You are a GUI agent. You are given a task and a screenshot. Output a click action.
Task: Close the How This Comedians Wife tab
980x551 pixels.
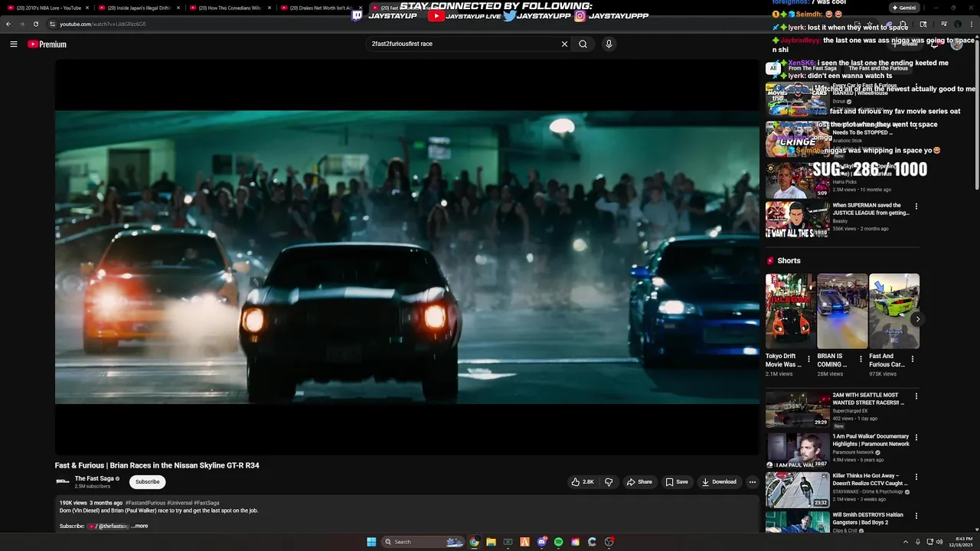(x=269, y=8)
